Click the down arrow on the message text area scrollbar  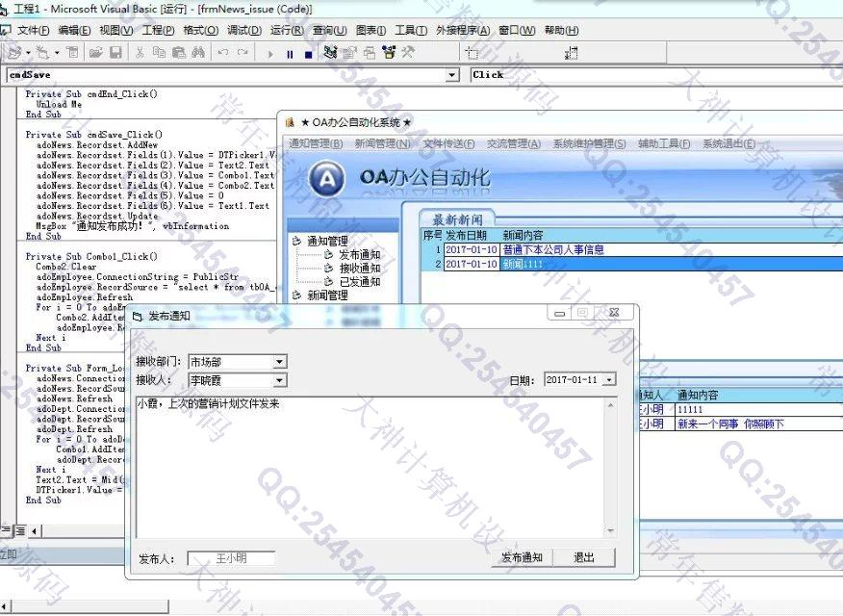coord(610,530)
